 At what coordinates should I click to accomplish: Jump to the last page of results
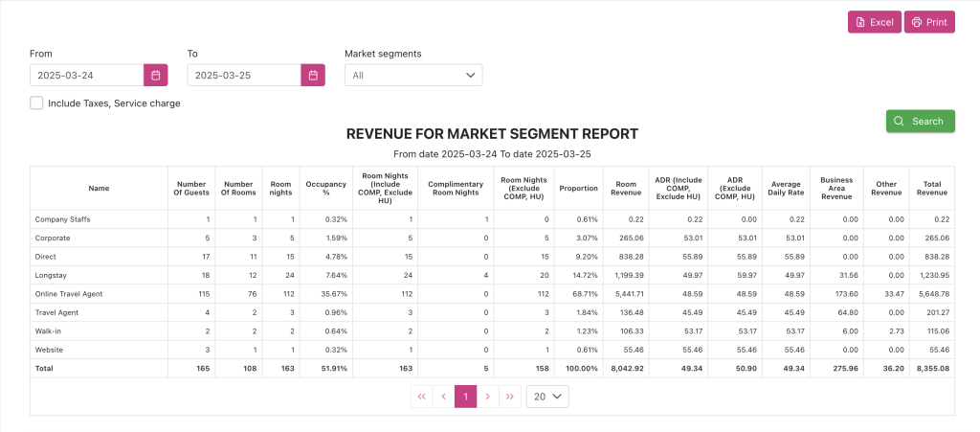pos(510,397)
